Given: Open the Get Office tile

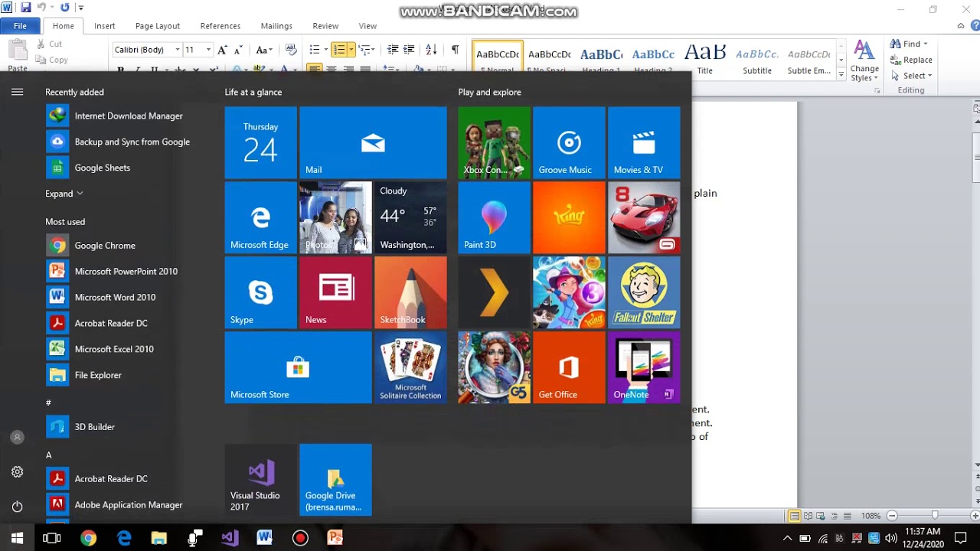Looking at the screenshot, I should pyautogui.click(x=569, y=367).
